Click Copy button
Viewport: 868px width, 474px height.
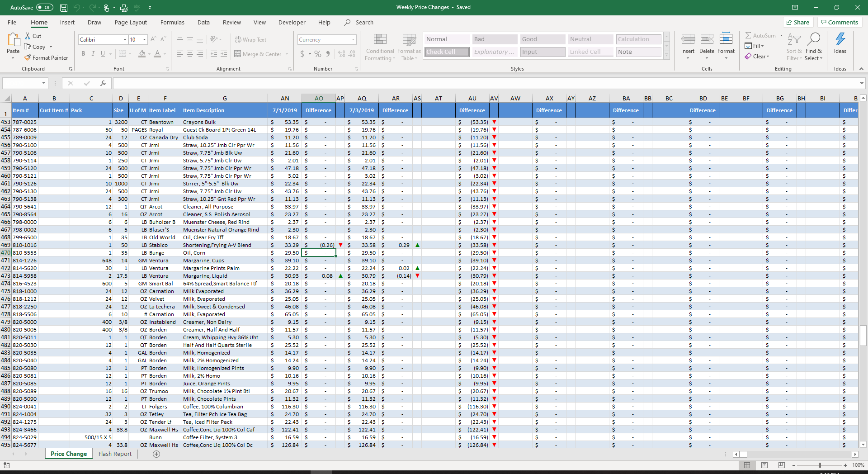pyautogui.click(x=35, y=47)
